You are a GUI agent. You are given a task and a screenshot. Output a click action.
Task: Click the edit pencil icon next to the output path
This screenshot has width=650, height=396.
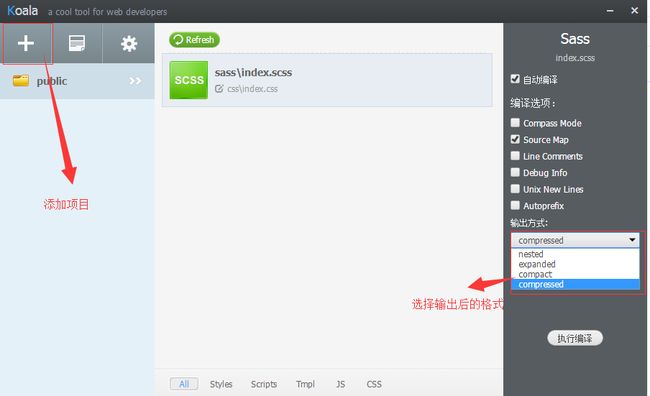click(x=219, y=89)
